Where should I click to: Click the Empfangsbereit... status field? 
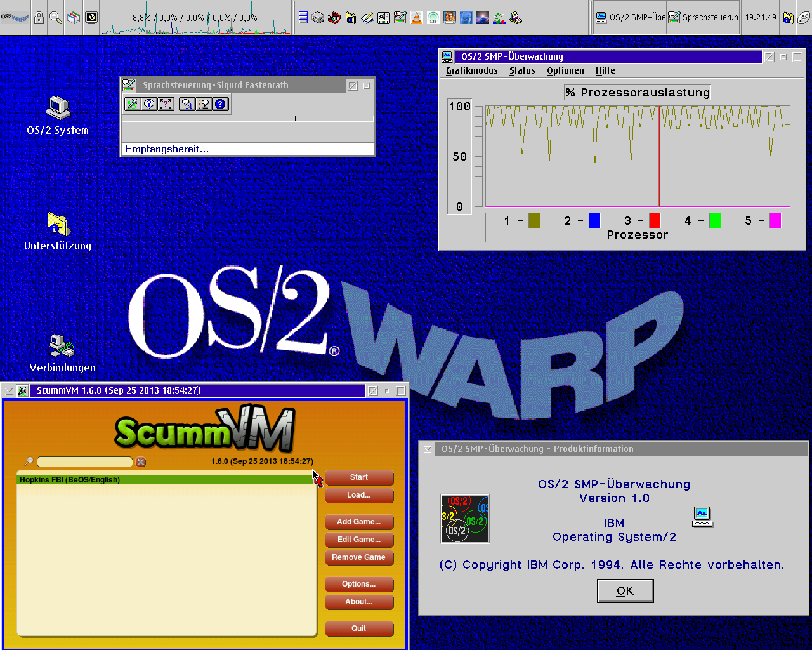247,149
